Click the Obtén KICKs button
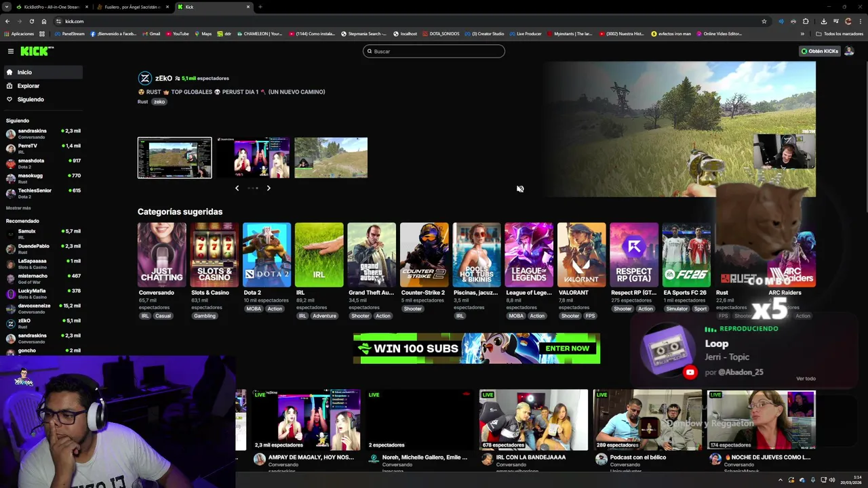This screenshot has width=868, height=488. [819, 51]
